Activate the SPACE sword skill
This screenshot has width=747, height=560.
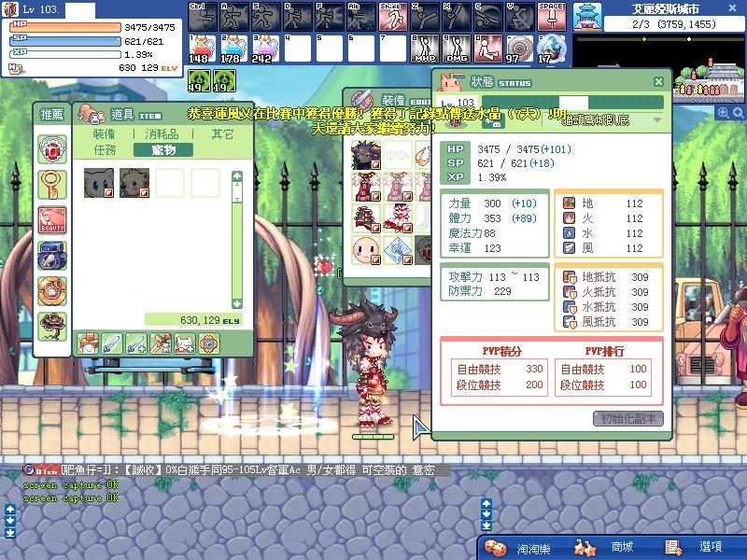pyautogui.click(x=552, y=17)
